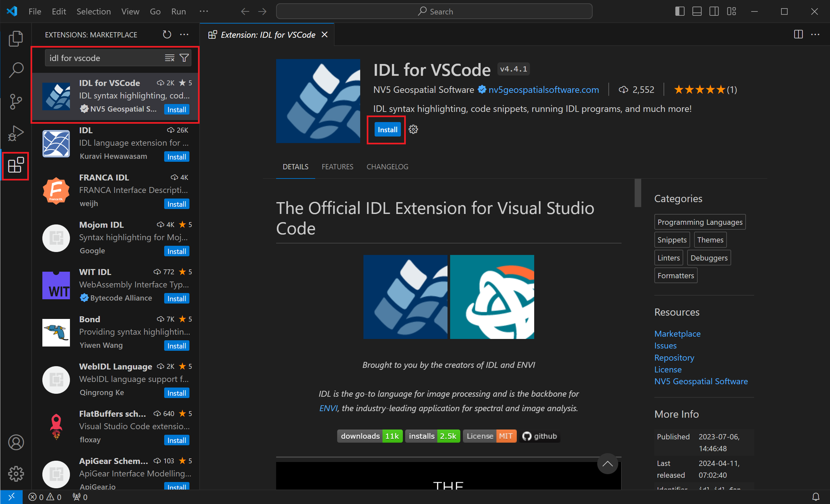The height and width of the screenshot is (504, 830).
Task: Open the nv5geospatialsoftware.com publisher link
Action: click(543, 90)
